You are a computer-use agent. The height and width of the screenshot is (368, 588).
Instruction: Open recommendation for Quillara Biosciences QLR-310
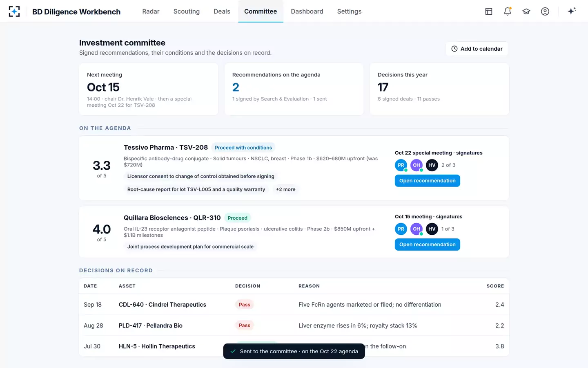point(427,245)
